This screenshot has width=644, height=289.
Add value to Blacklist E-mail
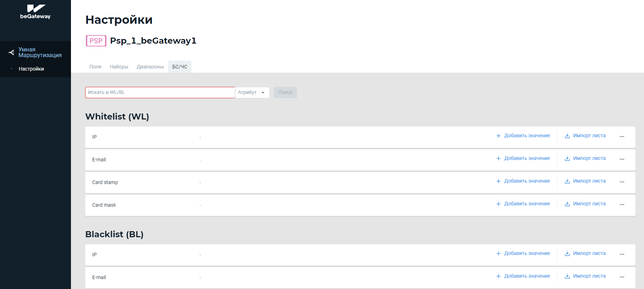(523, 276)
